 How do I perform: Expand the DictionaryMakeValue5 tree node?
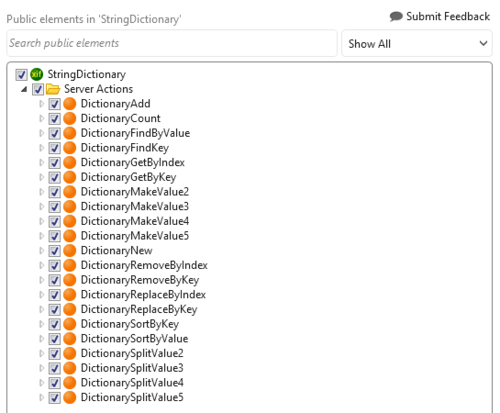tap(41, 236)
